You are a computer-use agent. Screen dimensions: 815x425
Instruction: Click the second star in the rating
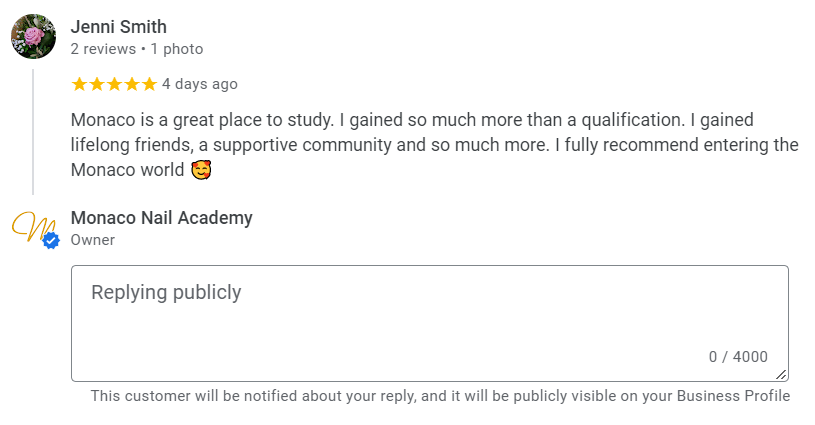coord(97,84)
